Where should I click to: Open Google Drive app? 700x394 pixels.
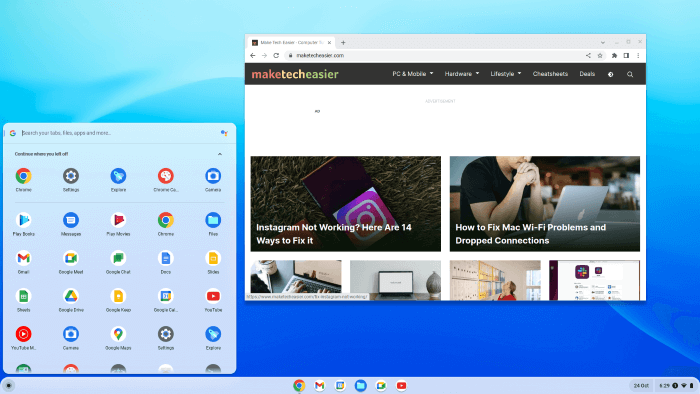(71, 296)
